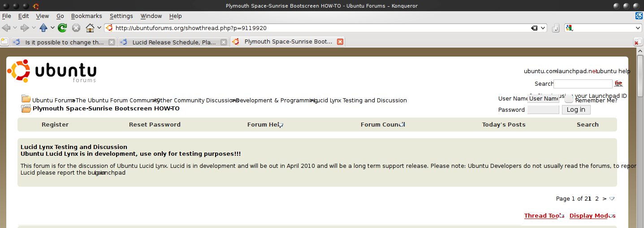The image size is (644, 228).
Task: Open a new tab with the tab bar icon
Action: [4, 42]
